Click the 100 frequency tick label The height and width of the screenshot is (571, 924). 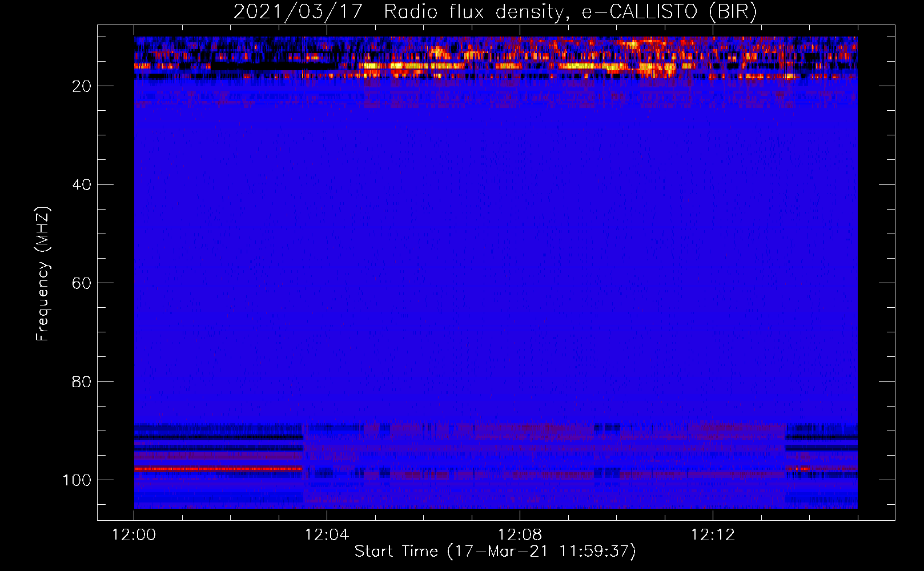pos(77,480)
